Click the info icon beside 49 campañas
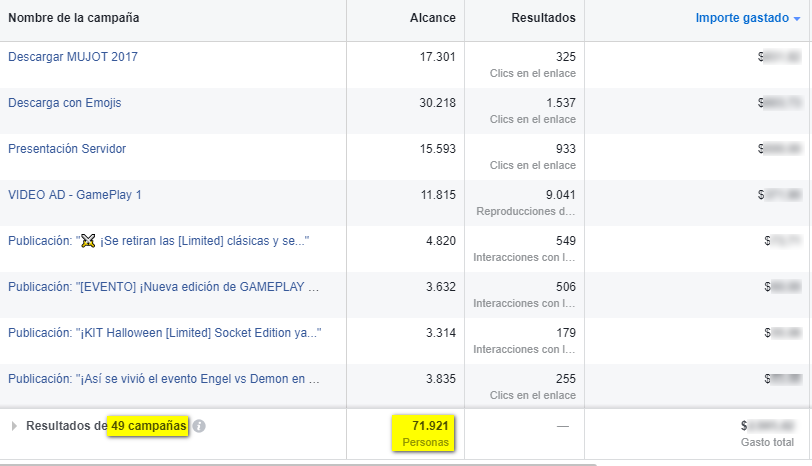Viewport: 812px width, 466px height. pos(199,426)
